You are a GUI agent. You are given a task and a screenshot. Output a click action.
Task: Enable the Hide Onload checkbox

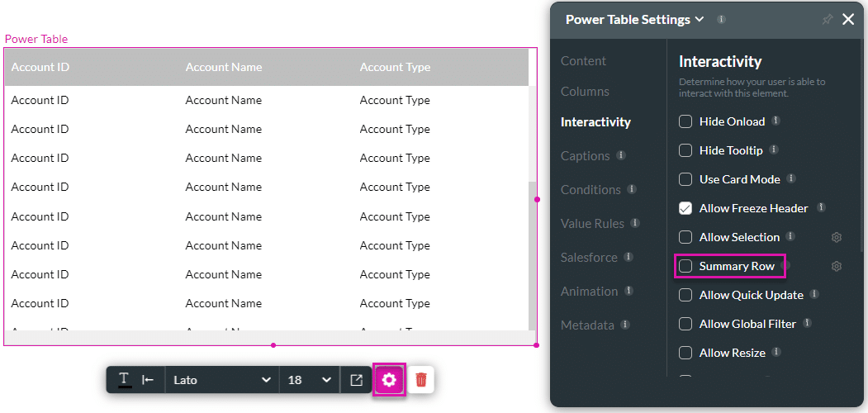[685, 121]
